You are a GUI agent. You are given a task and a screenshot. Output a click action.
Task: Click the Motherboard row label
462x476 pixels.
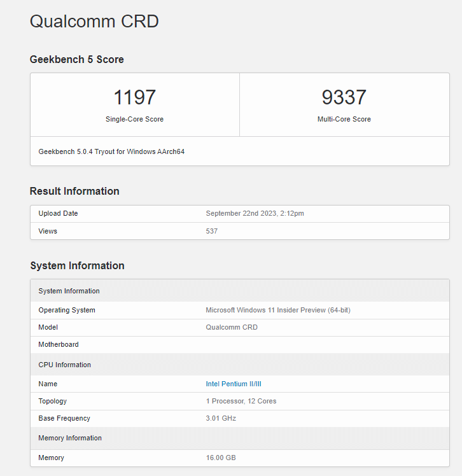click(x=59, y=344)
